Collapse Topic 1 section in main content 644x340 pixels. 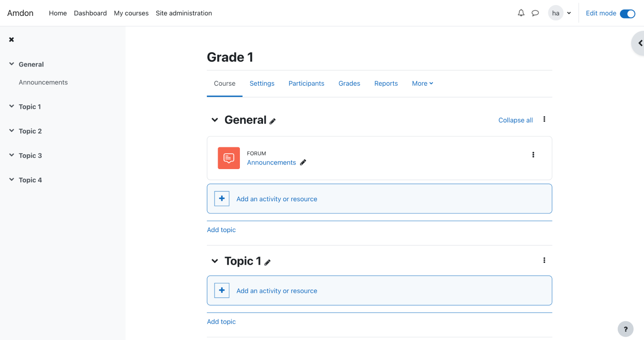point(215,261)
